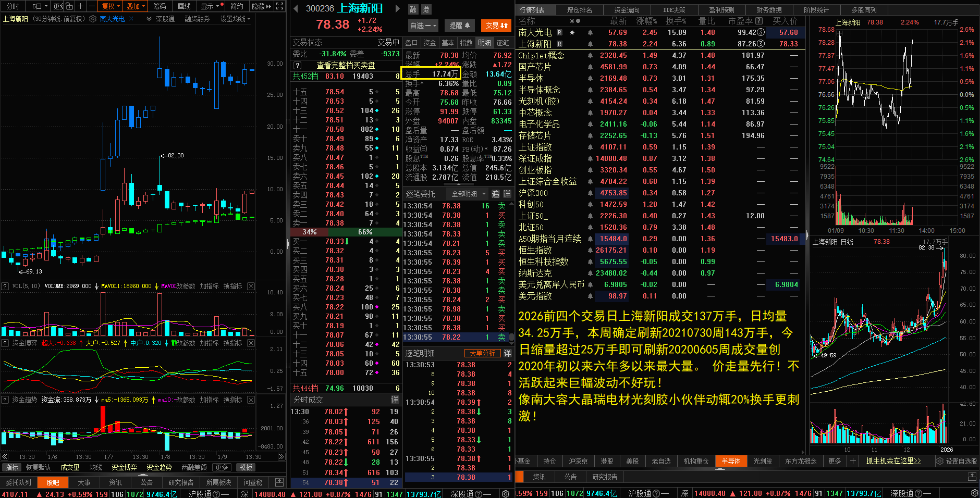The height and width of the screenshot is (498, 980).
Task: Click the 融 margin badge
Action: click(413, 9)
